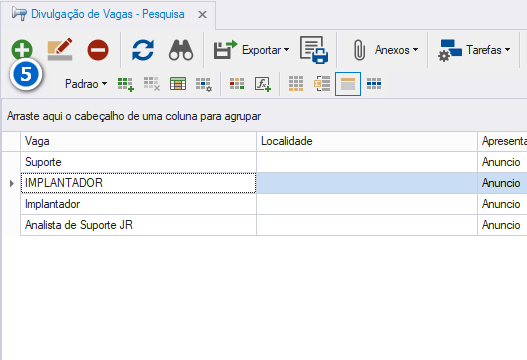Sort by the Vaga column header
Screen dimensions: 527x360
[x=138, y=141]
